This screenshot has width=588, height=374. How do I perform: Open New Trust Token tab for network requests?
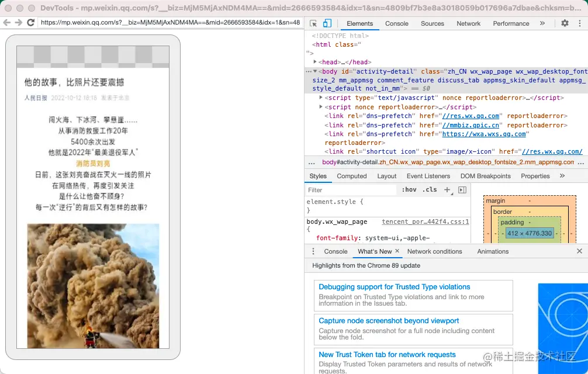(x=387, y=355)
